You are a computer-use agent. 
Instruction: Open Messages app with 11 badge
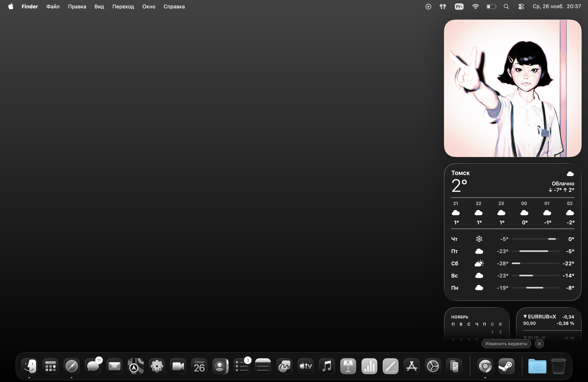tap(93, 366)
